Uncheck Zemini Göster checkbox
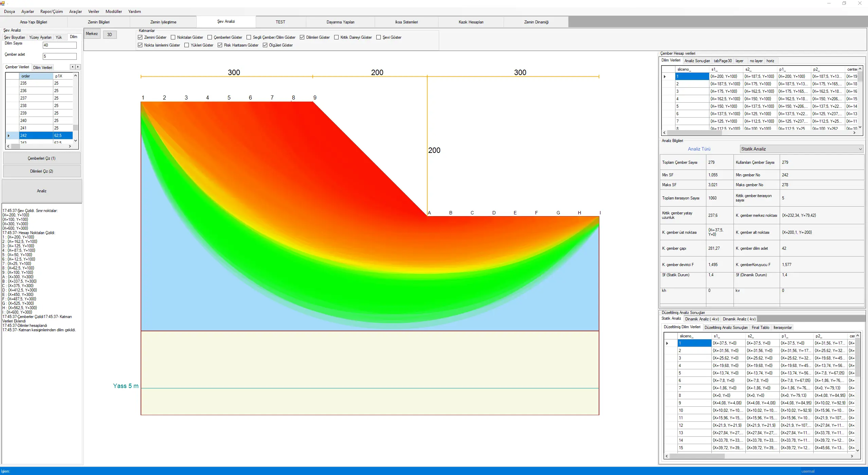The image size is (868, 475). pyautogui.click(x=140, y=37)
